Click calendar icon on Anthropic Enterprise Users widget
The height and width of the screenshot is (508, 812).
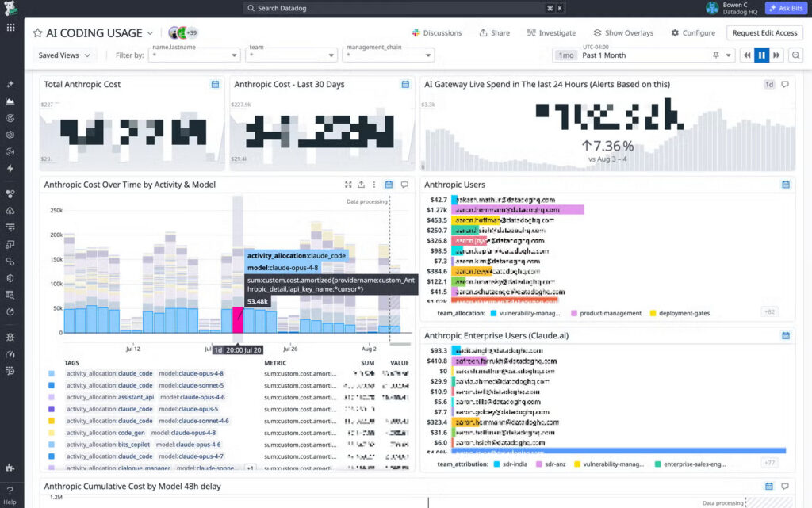786,336
